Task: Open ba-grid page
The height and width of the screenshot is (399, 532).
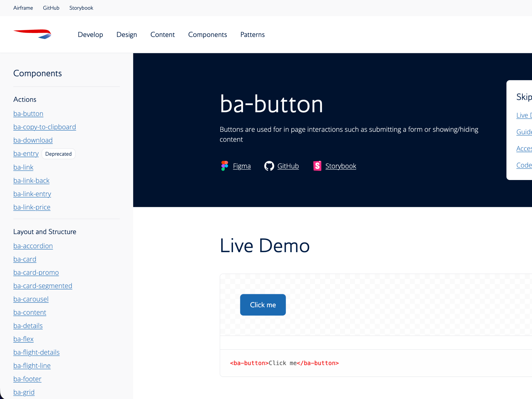Action: pyautogui.click(x=24, y=392)
